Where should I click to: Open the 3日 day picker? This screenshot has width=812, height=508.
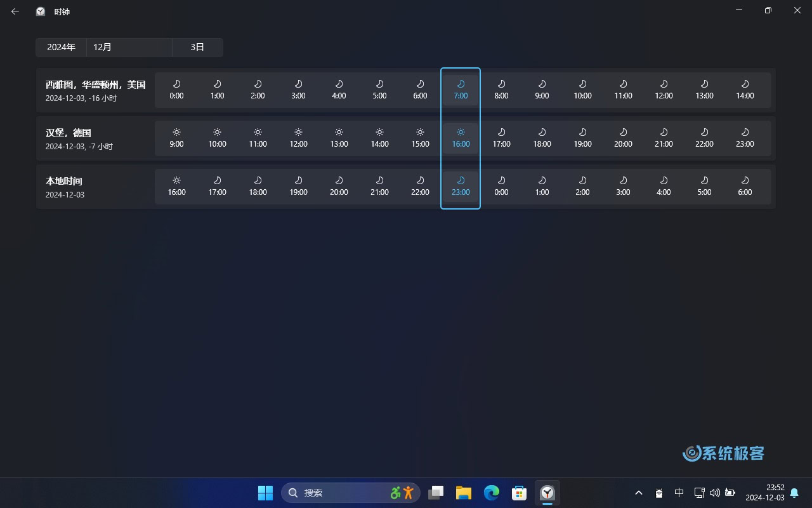[x=197, y=47]
